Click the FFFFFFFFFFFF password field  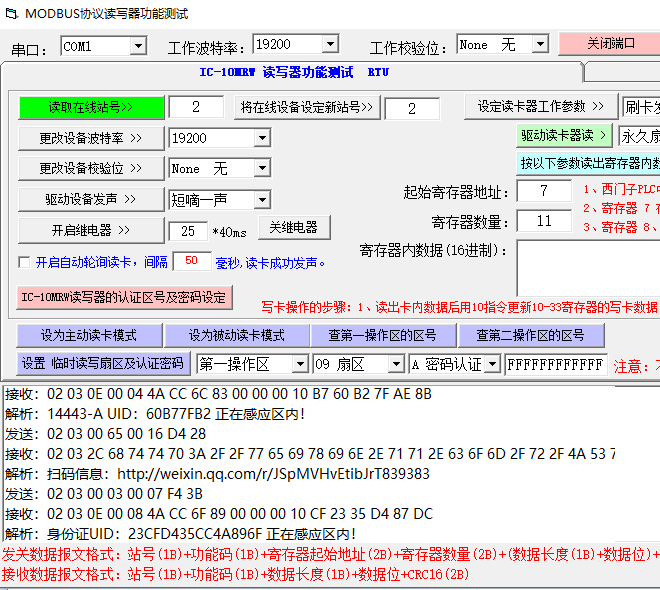tap(556, 364)
